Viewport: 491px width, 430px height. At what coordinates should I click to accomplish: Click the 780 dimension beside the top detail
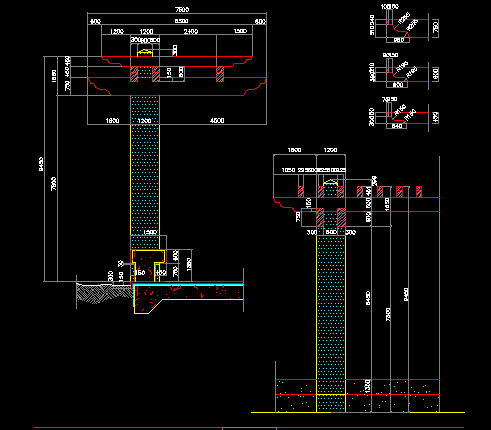(x=435, y=27)
